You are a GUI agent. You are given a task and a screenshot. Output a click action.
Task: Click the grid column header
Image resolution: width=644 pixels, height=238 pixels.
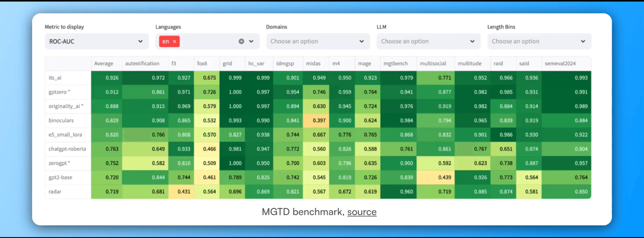pyautogui.click(x=232, y=63)
